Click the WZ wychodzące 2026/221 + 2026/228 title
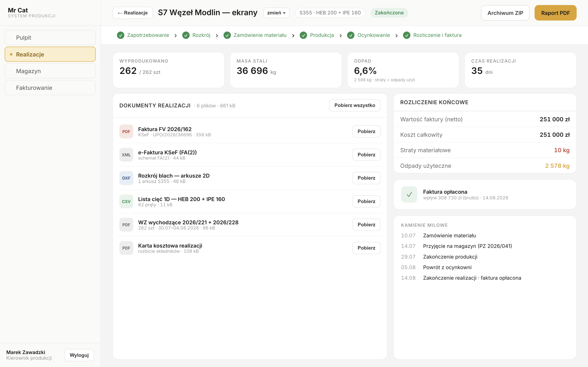Image resolution: width=588 pixels, height=367 pixels. pyautogui.click(x=188, y=222)
